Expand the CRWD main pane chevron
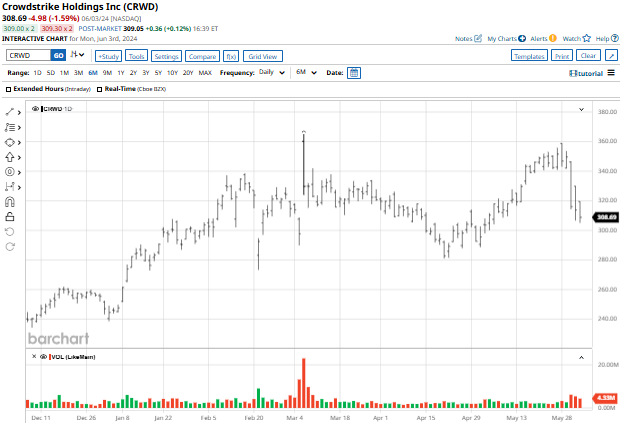624x425 pixels. [581, 109]
